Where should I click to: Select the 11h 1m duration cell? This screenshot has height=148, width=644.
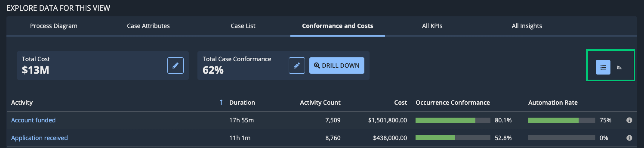(x=240, y=138)
